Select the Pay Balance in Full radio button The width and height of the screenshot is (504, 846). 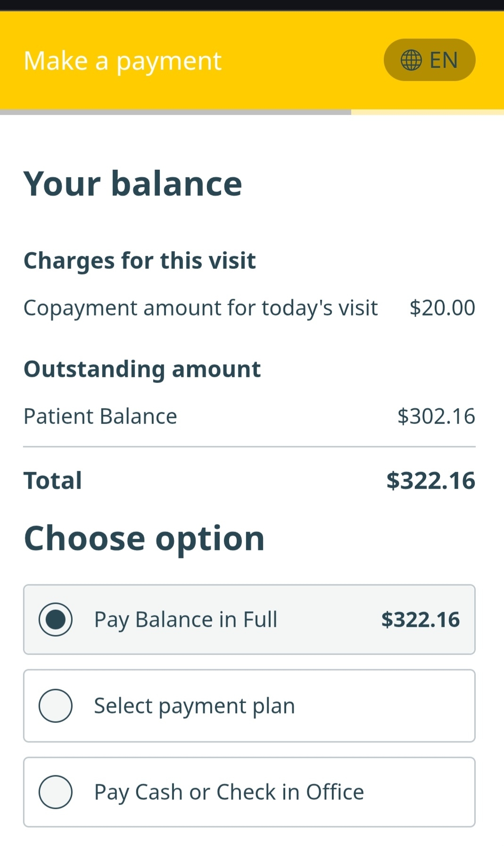point(56,619)
